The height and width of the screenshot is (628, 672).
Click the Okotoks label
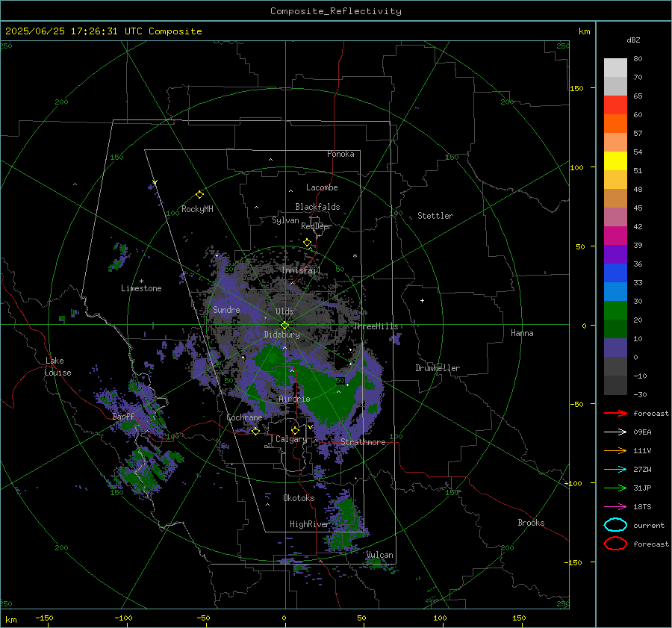(299, 498)
